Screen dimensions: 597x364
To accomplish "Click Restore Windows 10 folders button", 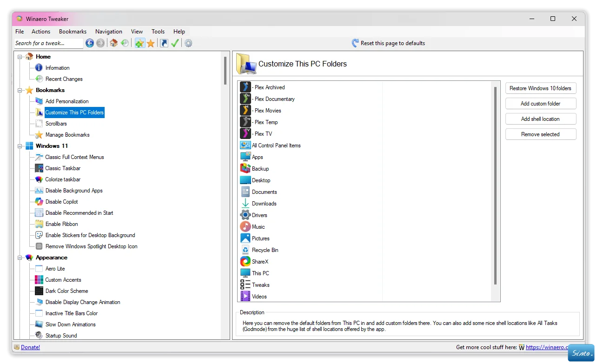I will [541, 88].
